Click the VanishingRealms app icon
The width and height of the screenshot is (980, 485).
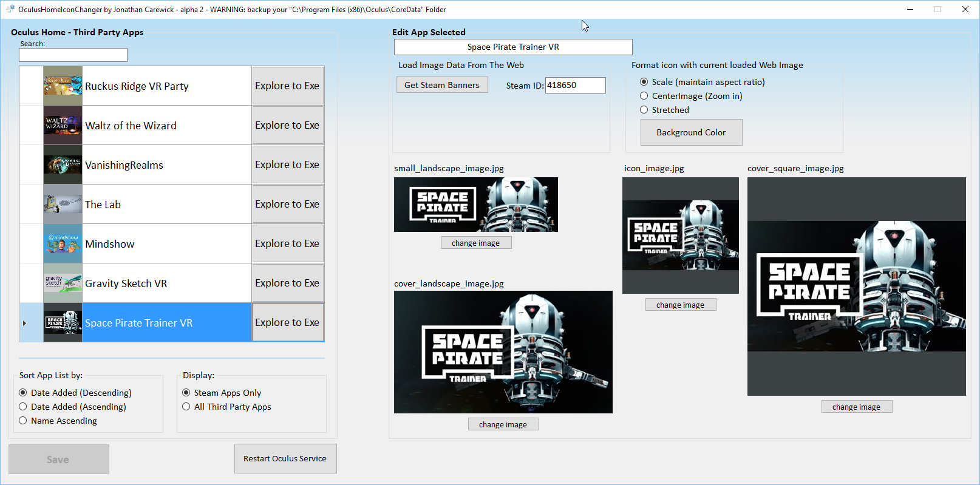point(63,164)
